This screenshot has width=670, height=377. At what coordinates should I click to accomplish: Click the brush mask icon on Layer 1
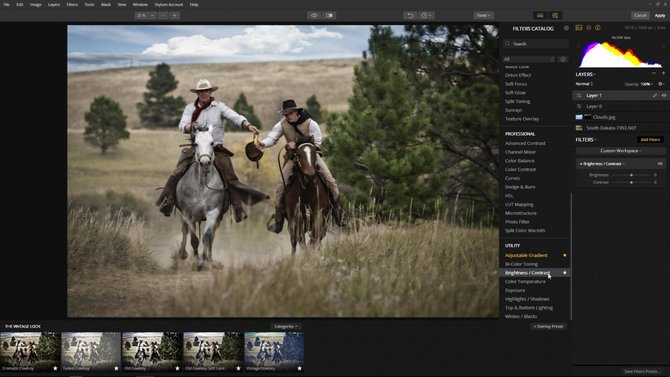pyautogui.click(x=655, y=95)
